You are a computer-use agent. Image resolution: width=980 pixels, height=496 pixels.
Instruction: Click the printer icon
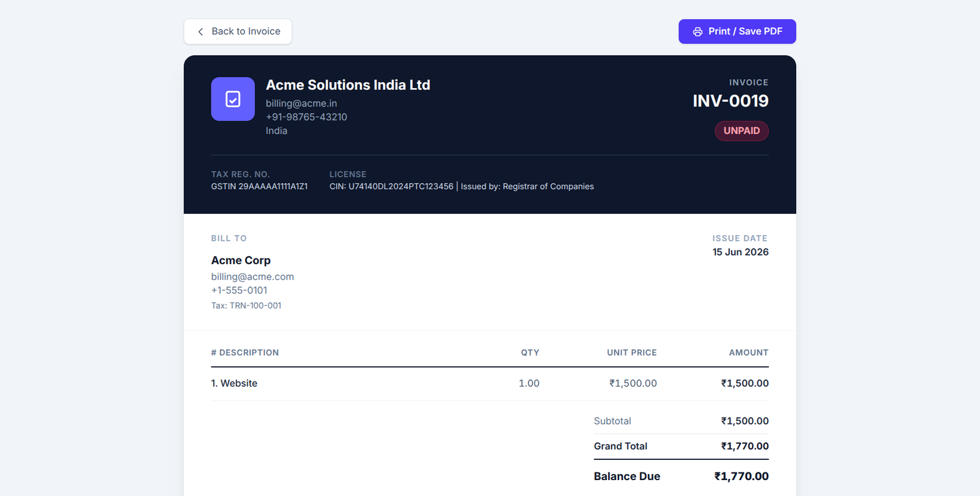coord(698,32)
